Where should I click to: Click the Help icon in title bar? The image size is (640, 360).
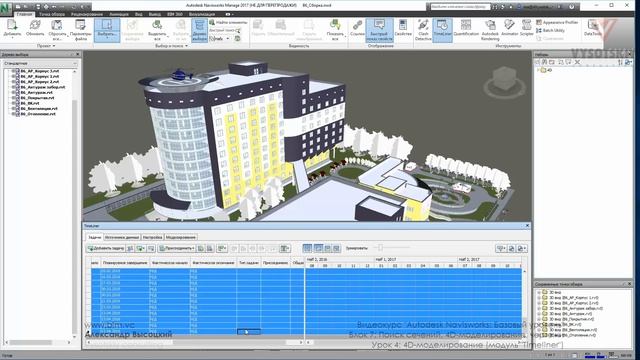tap(572, 7)
